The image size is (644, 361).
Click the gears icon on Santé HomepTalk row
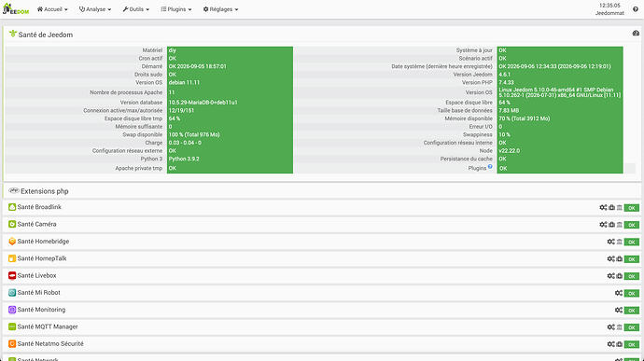click(x=610, y=258)
